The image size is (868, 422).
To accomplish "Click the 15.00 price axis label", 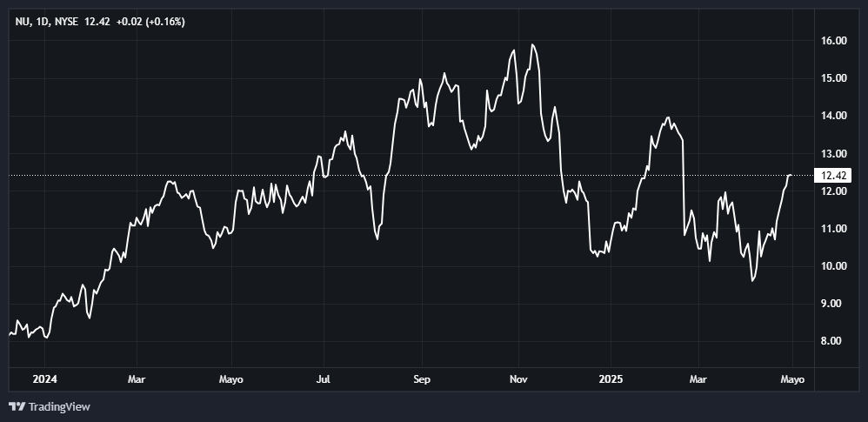I will tap(835, 78).
